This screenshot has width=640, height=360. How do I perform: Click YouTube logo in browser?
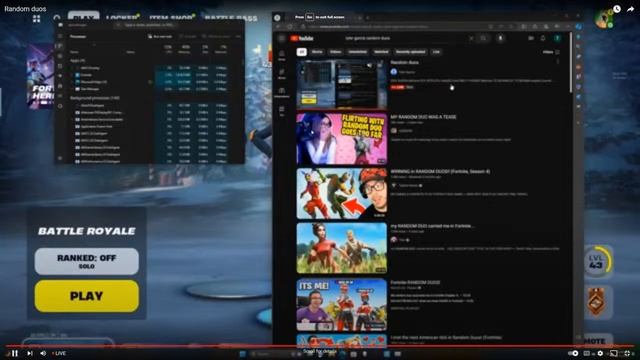[x=302, y=38]
